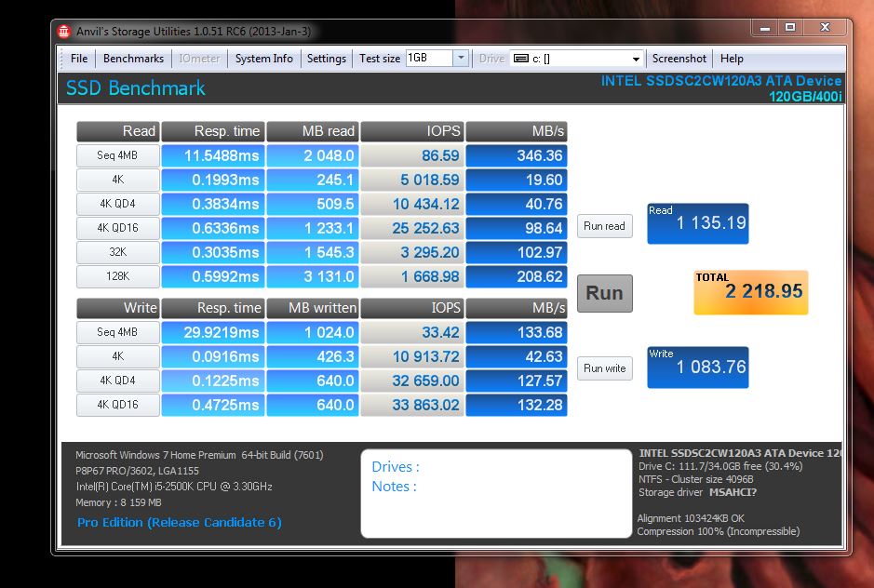This screenshot has width=874, height=588.
Task: Click the Write column header
Action: coord(118,308)
